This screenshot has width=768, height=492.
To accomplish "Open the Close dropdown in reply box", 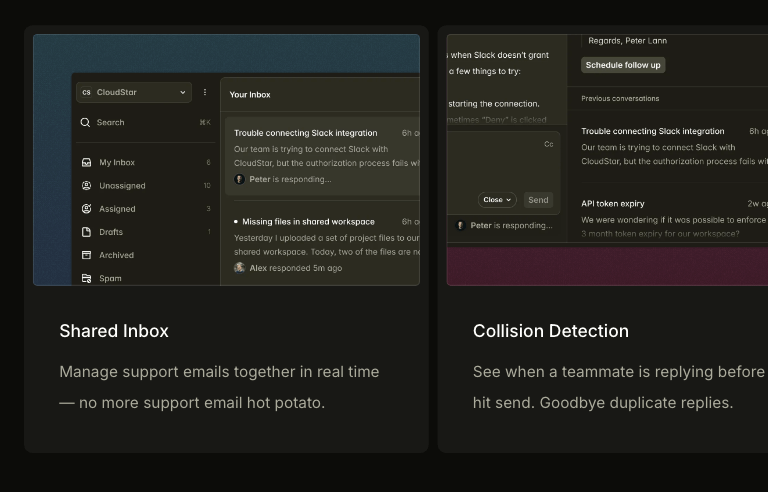I will [497, 200].
